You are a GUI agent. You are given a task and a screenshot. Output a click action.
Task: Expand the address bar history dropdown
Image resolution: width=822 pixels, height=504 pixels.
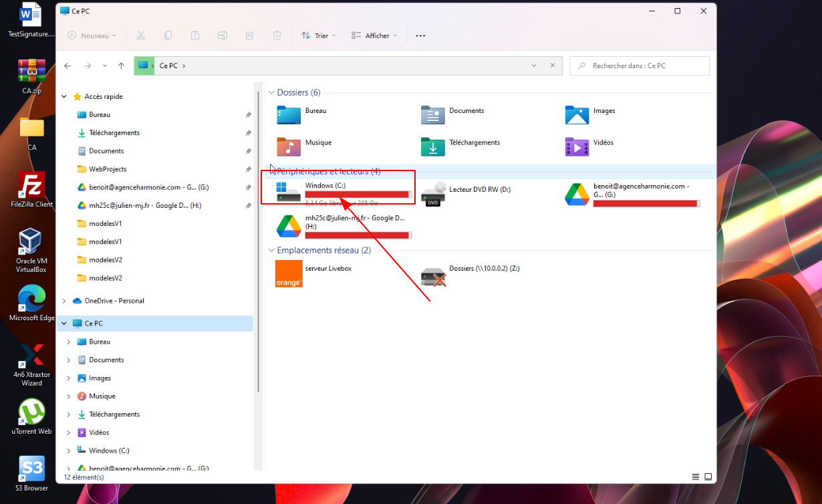pos(534,66)
